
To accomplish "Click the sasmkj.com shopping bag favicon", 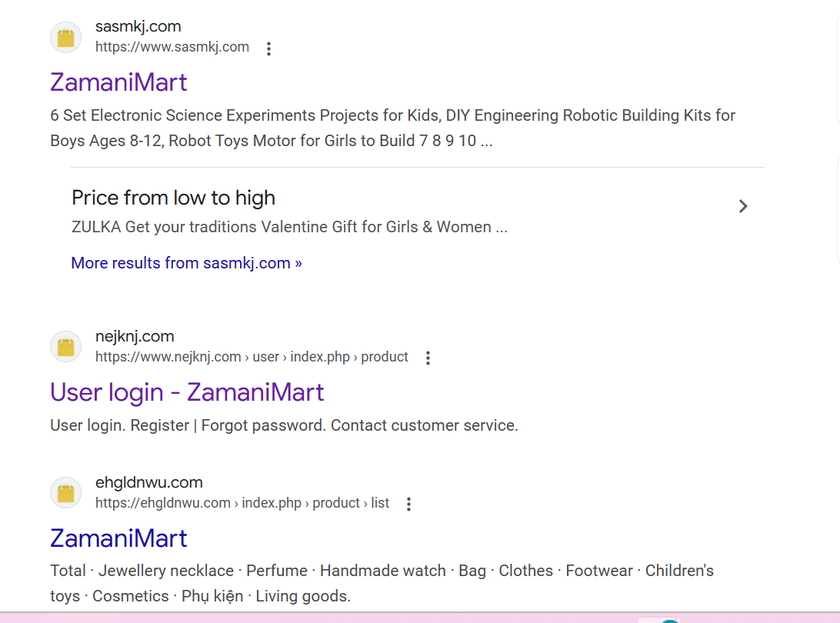I will tap(66, 37).
